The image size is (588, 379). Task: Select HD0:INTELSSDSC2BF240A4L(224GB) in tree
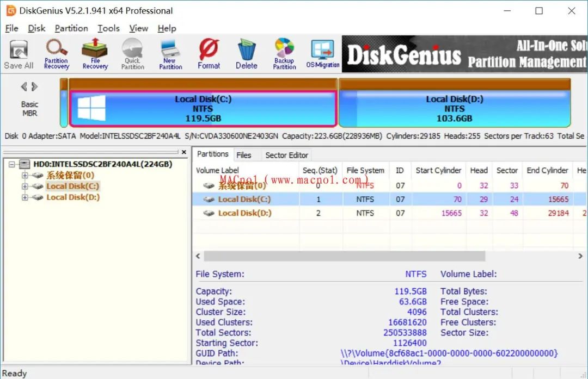(103, 164)
